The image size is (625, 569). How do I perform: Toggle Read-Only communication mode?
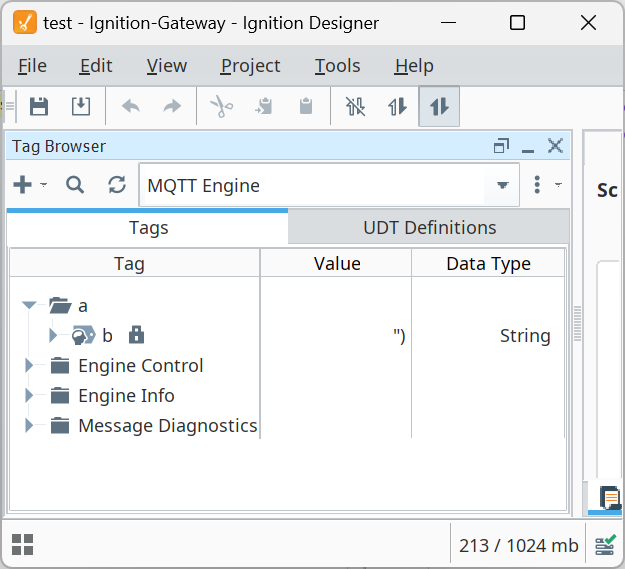click(397, 106)
